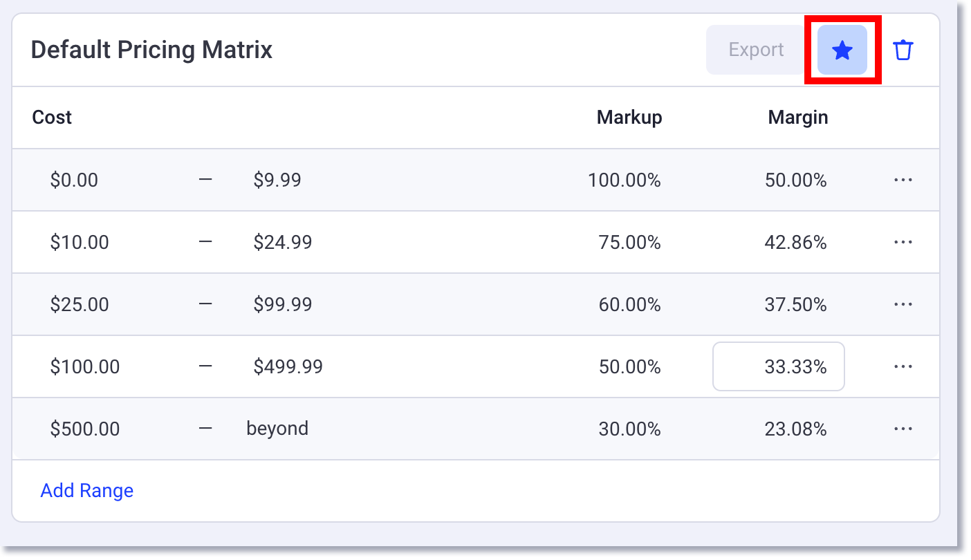Click the star icon to toggle default matrix
This screenshot has width=971, height=560.
pos(842,49)
